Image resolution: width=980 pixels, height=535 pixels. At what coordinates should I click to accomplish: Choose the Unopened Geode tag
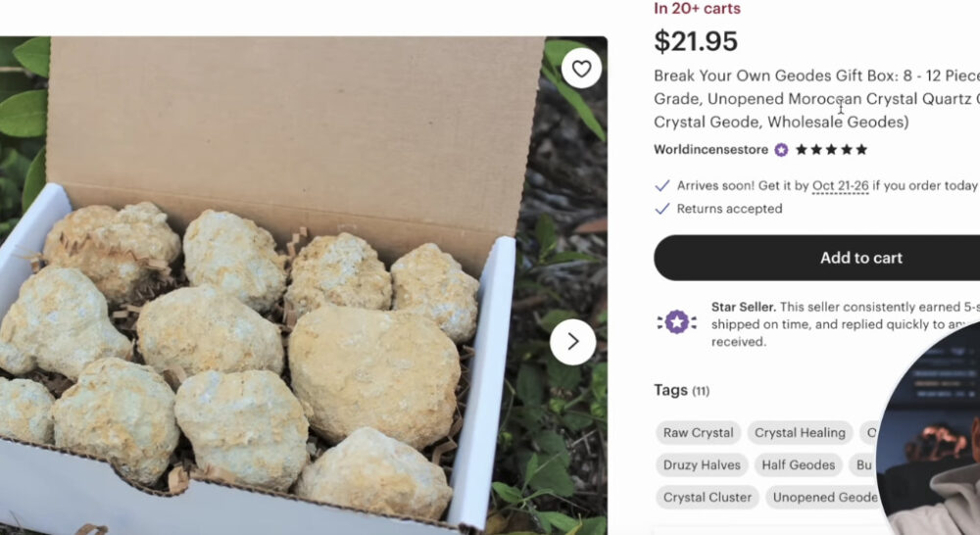[824, 498]
